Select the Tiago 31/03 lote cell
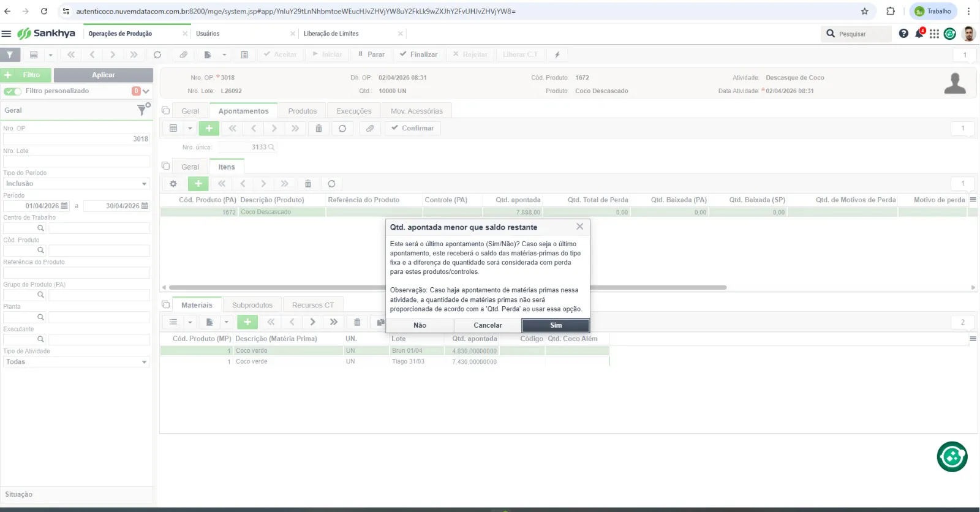Image resolution: width=980 pixels, height=512 pixels. [x=417, y=361]
